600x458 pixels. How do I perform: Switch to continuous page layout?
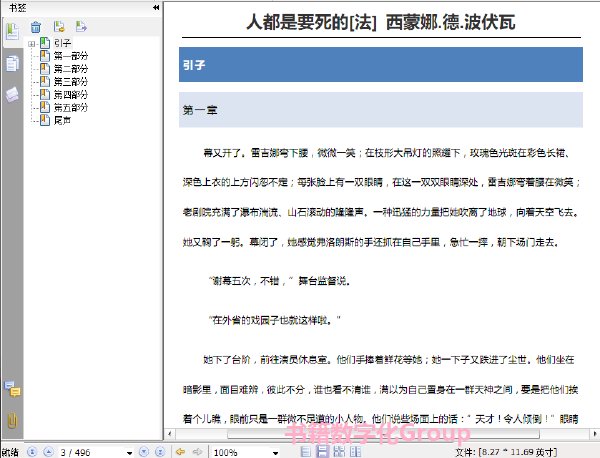point(322,452)
